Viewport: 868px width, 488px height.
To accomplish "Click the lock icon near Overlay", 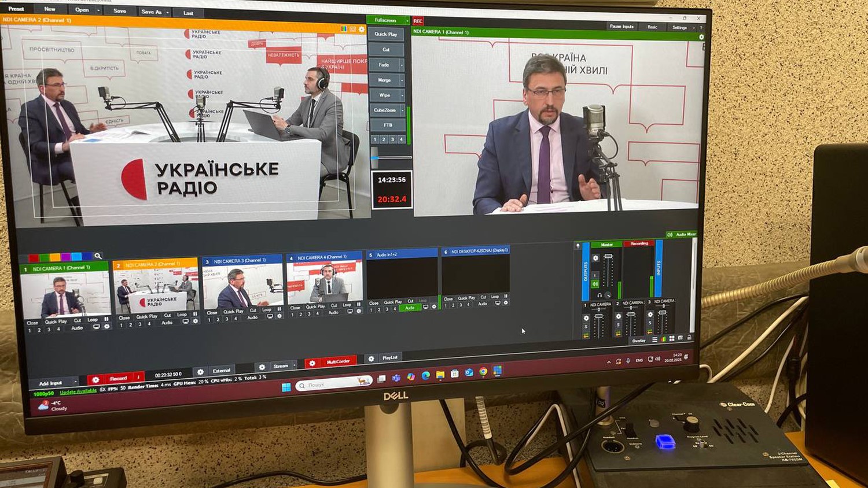I will pos(689,337).
